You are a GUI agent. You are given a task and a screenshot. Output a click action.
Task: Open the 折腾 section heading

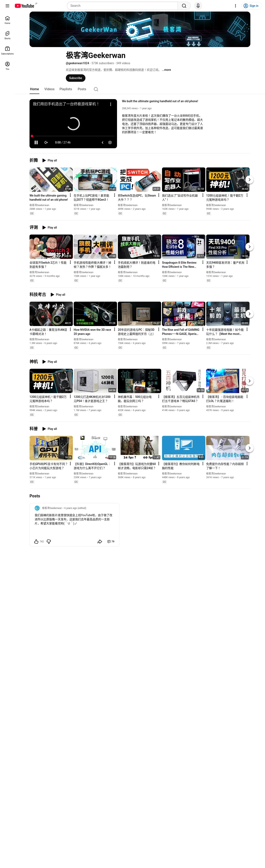[x=34, y=160]
